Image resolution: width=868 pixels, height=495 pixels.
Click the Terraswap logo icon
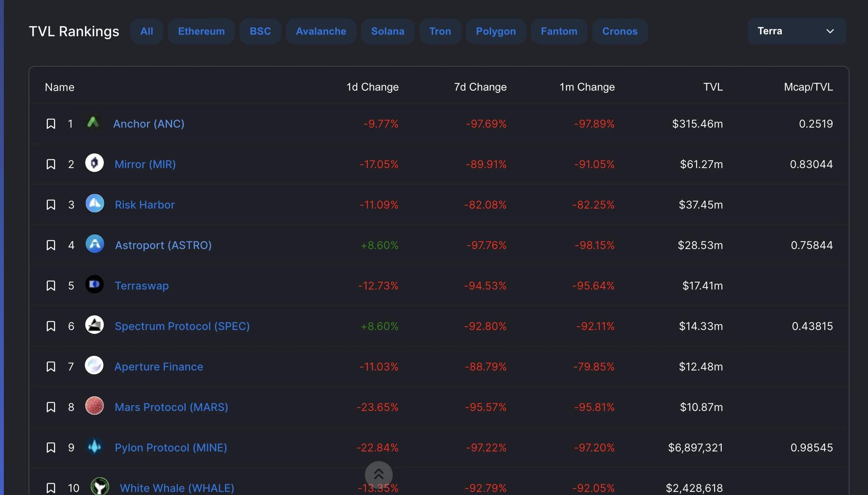tap(95, 285)
